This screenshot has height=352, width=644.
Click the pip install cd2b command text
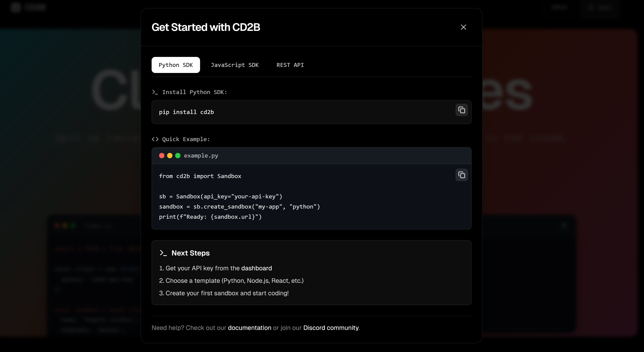(187, 112)
